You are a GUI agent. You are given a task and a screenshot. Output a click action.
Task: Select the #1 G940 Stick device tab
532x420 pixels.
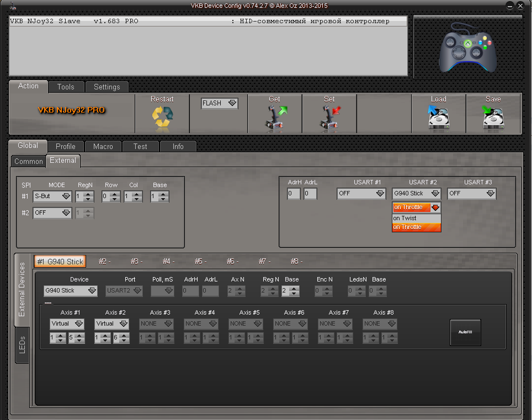60,262
